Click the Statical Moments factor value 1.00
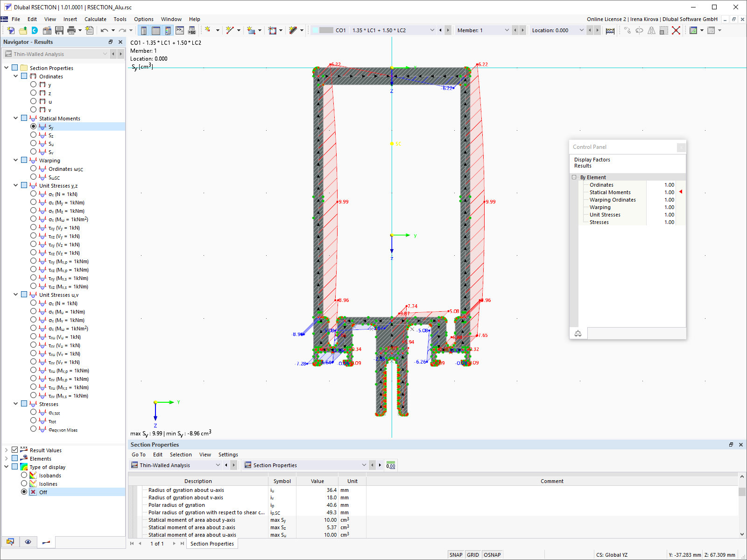Screen dimensions: 747x560 (669, 192)
